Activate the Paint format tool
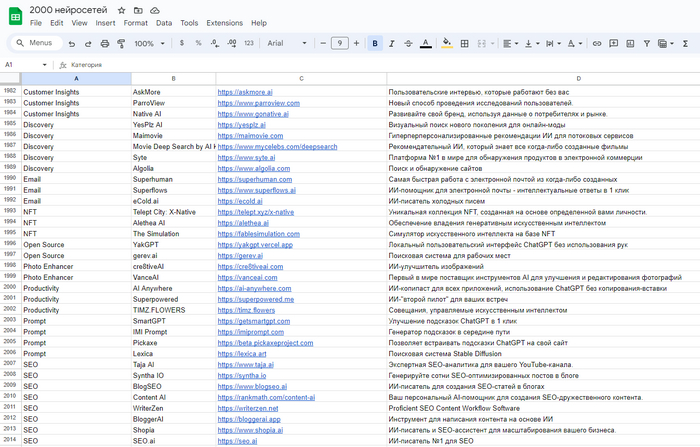 122,44
